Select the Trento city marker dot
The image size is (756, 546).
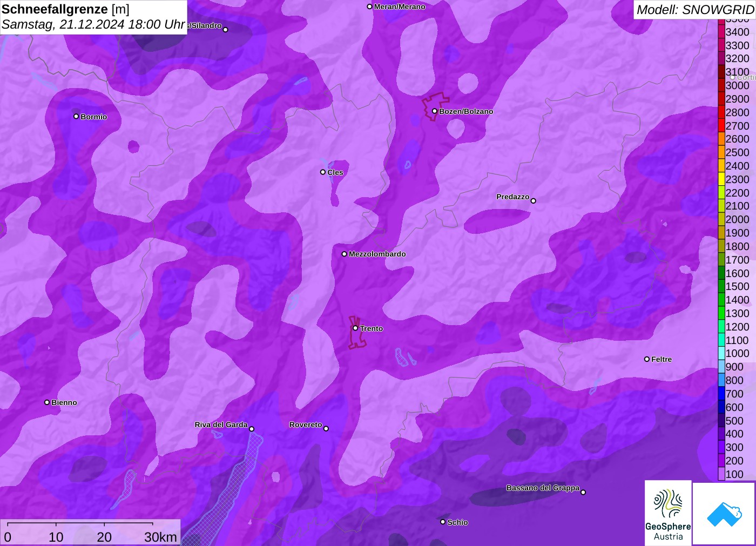coord(355,328)
